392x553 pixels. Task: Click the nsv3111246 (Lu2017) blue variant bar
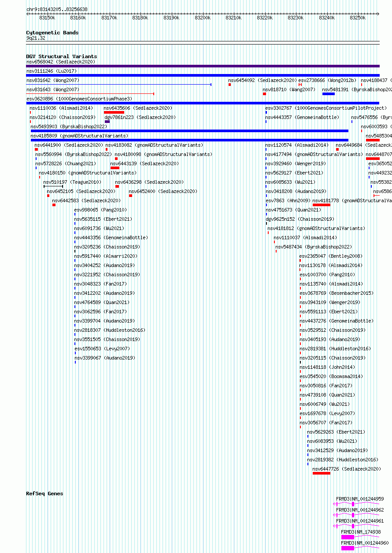pos(203,75)
